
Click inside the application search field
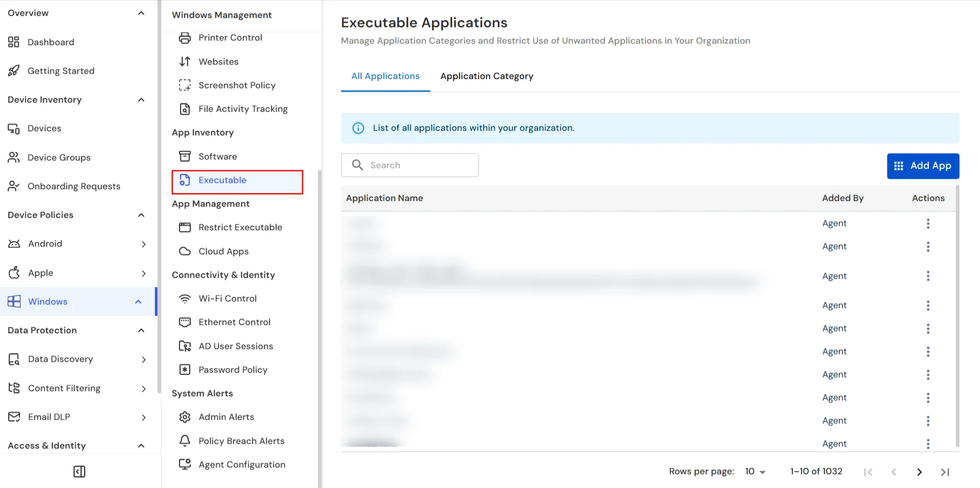(410, 165)
